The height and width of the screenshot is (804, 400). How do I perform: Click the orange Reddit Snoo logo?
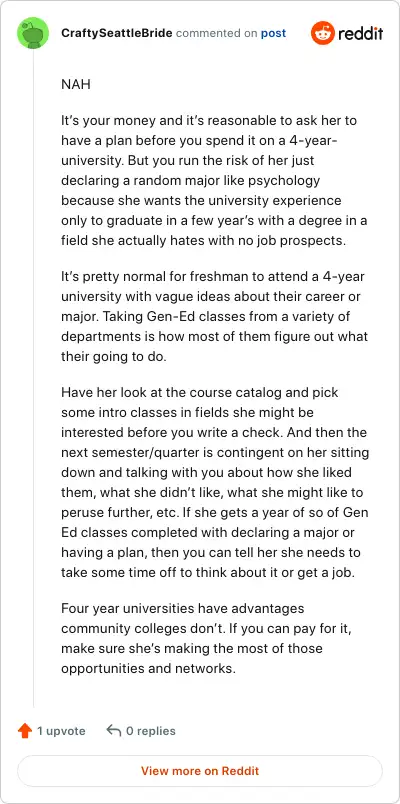(323, 33)
